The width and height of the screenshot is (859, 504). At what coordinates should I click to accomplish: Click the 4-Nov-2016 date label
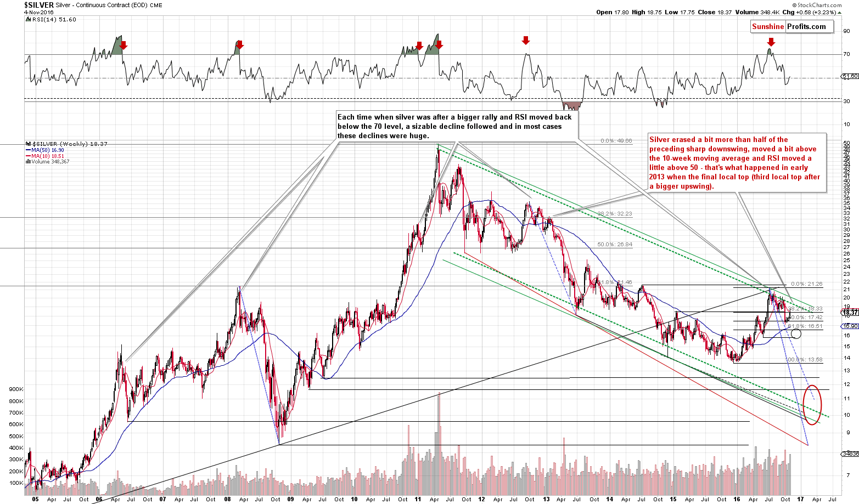click(x=39, y=12)
